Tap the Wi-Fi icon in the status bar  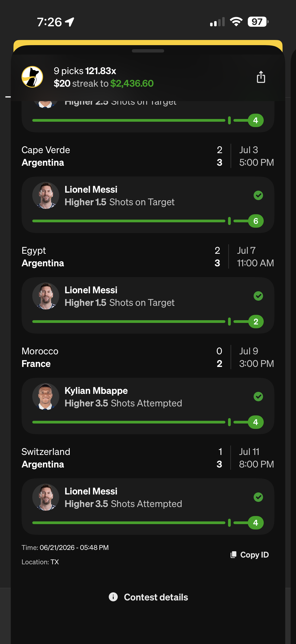[236, 22]
